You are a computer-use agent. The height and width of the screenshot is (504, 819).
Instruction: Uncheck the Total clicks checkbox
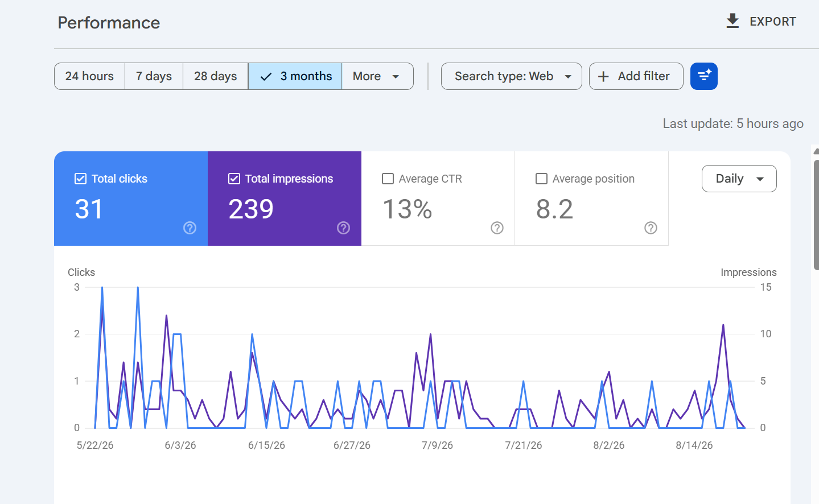pyautogui.click(x=80, y=179)
